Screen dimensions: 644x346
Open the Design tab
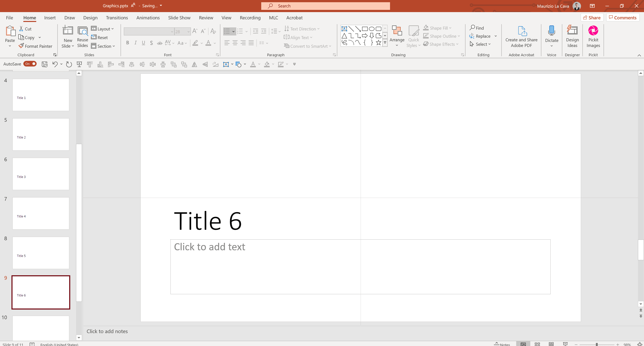pos(90,18)
